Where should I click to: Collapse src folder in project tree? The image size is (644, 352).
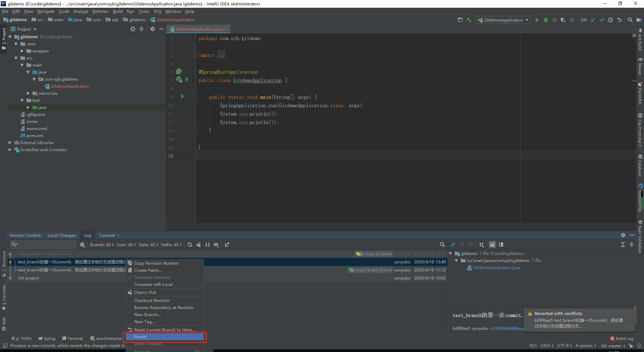16,58
